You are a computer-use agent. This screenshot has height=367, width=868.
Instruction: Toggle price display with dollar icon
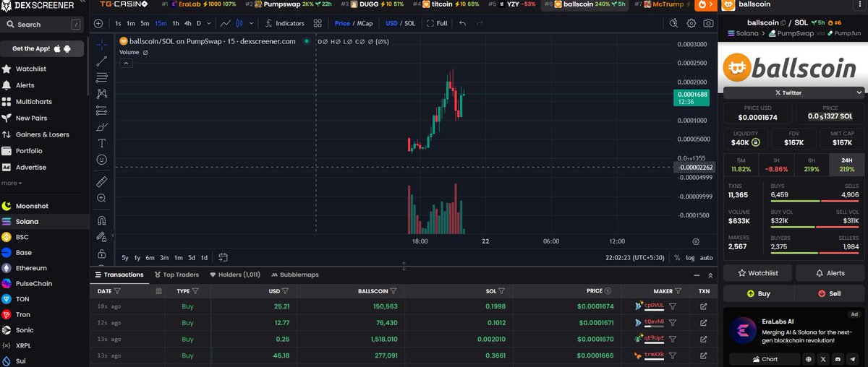[609, 291]
